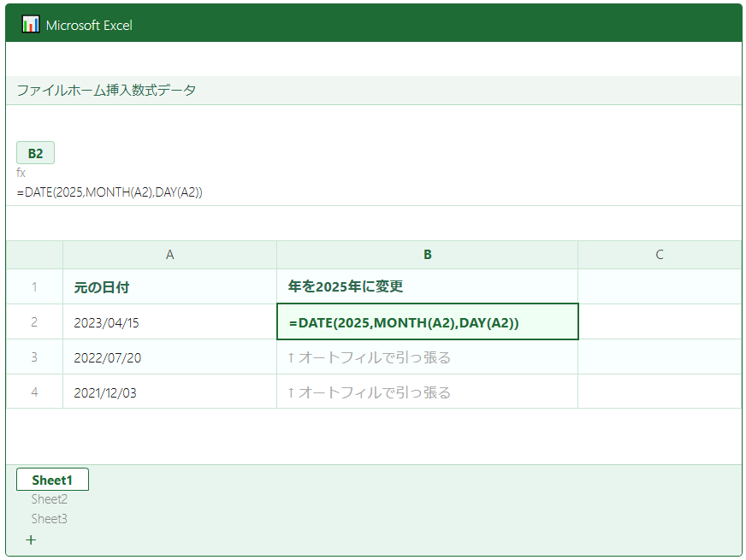Screen dimensions: 746x560
Task: Activate the Sheet1 tab
Action: [52, 480]
